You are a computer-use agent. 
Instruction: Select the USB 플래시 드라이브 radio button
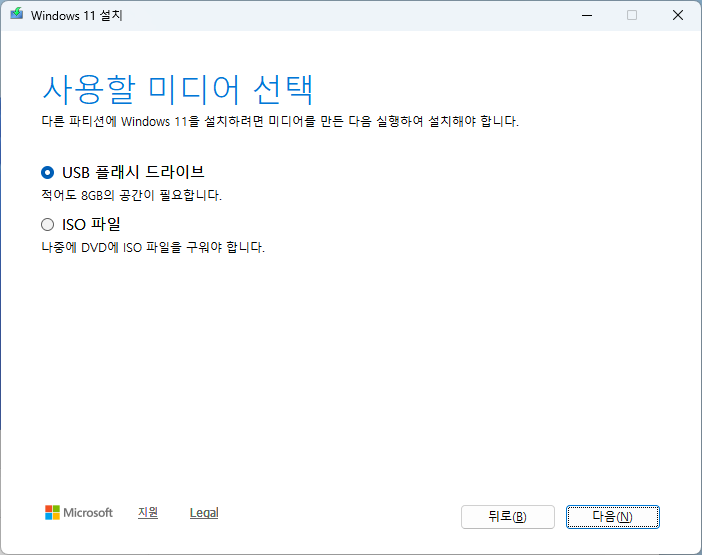tap(47, 172)
